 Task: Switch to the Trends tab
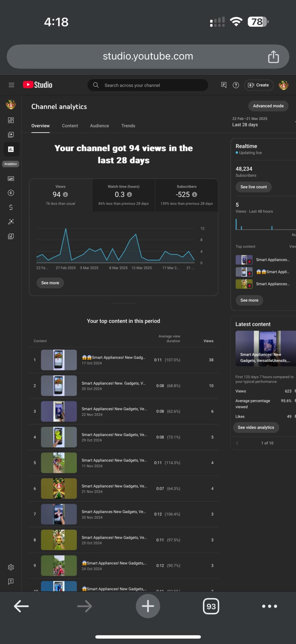coord(128,126)
